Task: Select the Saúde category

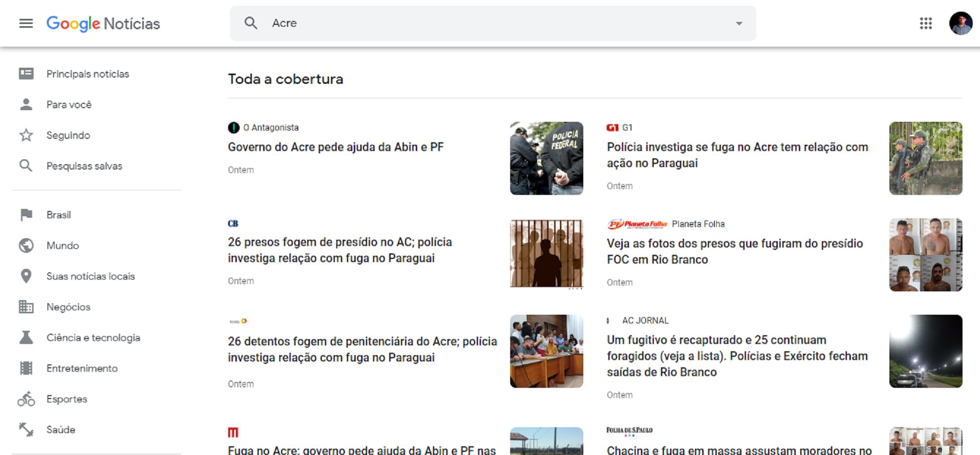Action: (x=61, y=430)
